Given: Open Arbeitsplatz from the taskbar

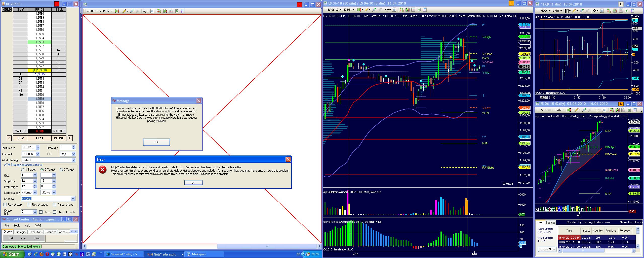Looking at the screenshot, I should (x=204, y=254).
